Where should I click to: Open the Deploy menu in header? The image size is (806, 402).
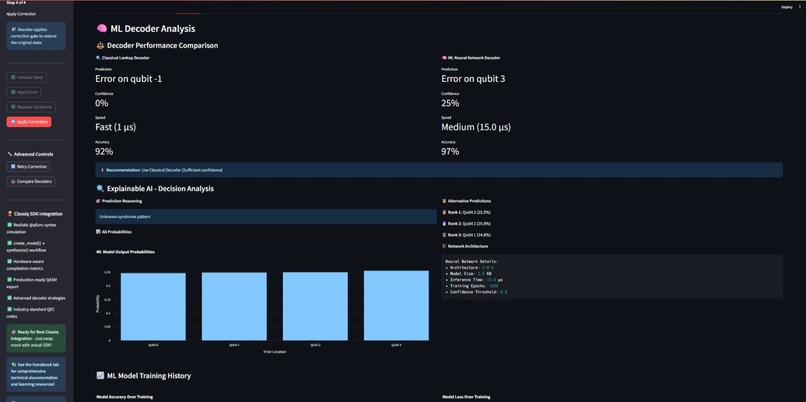tap(787, 7)
